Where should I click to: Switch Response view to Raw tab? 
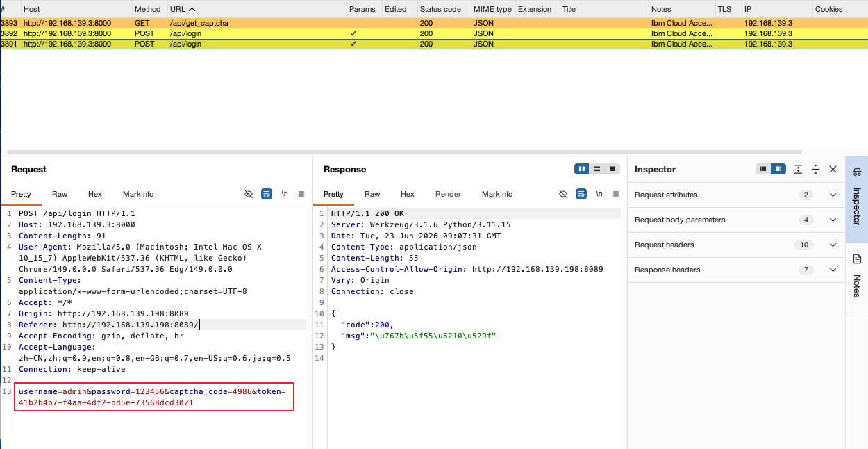pyautogui.click(x=372, y=194)
